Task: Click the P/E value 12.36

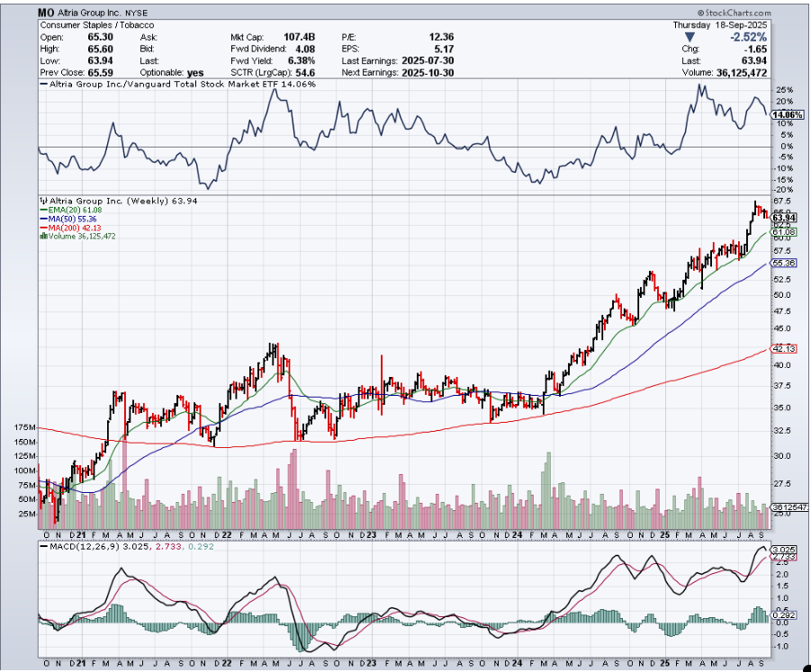Action: pos(441,37)
